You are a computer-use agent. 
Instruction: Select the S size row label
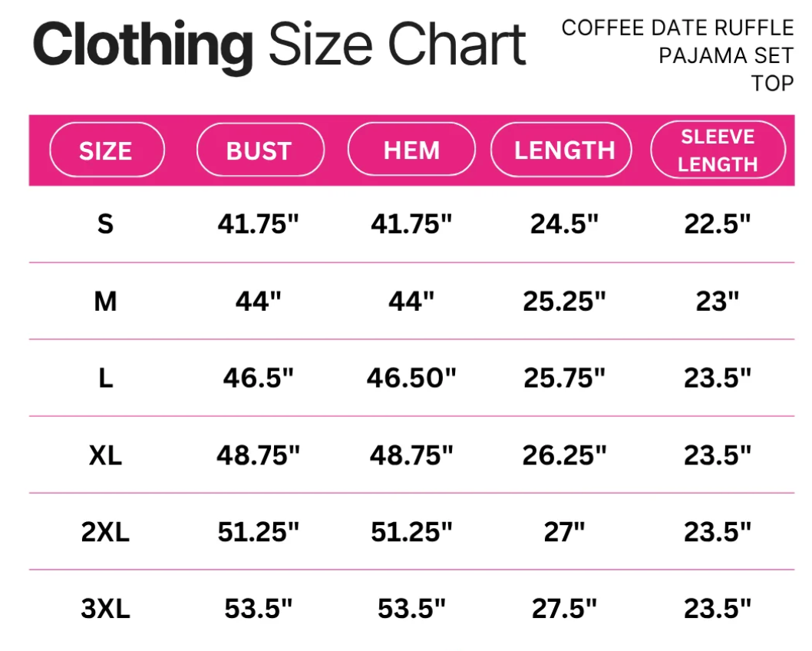click(x=106, y=224)
